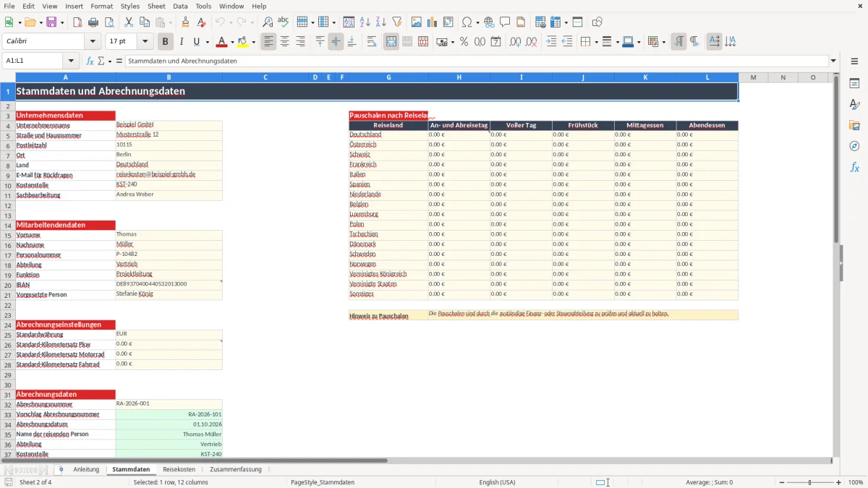The height and width of the screenshot is (488, 868).
Task: Select column header M
Action: click(x=753, y=77)
